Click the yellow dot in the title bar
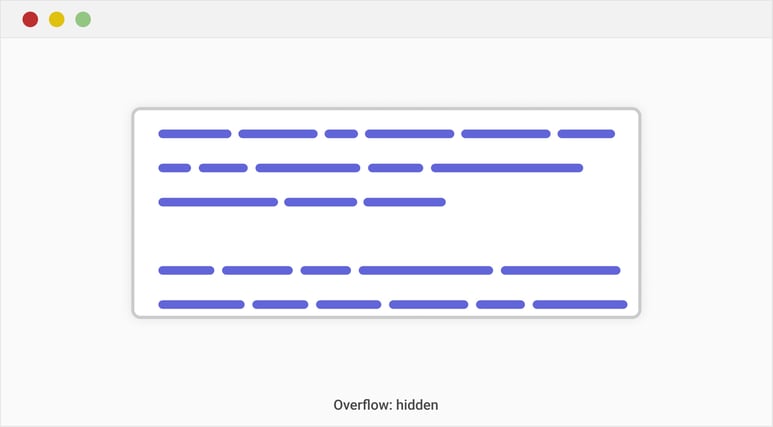This screenshot has width=773, height=427. point(57,19)
